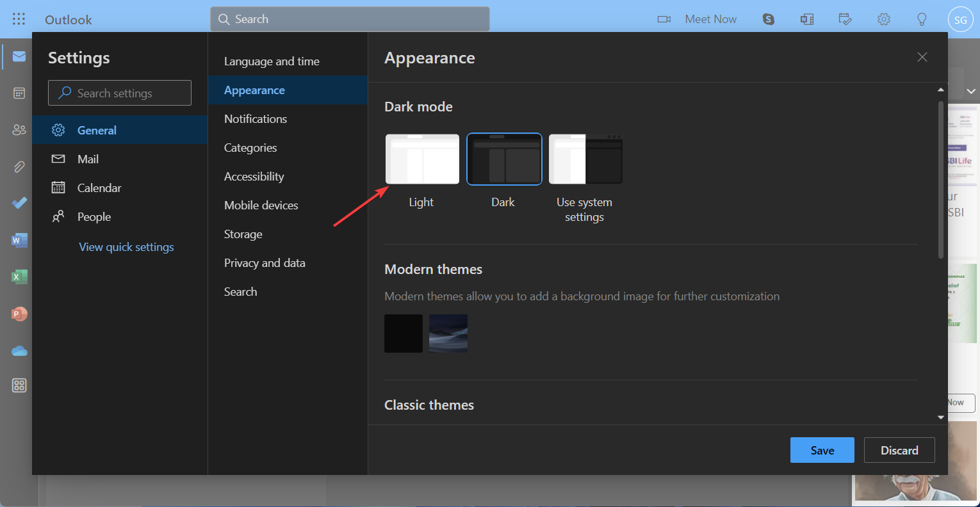980x507 pixels.
Task: Select Mail settings category
Action: (120, 159)
